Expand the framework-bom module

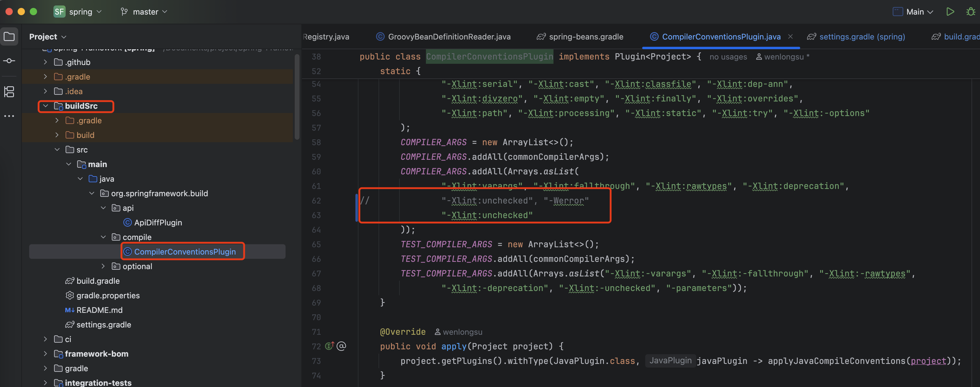tap(46, 354)
